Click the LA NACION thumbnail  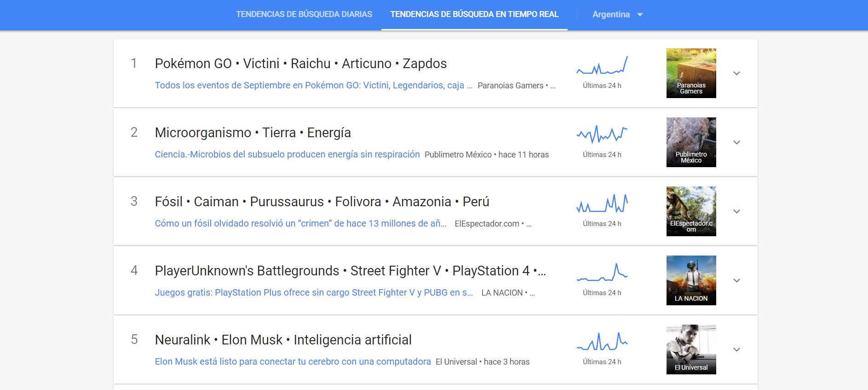click(x=691, y=280)
